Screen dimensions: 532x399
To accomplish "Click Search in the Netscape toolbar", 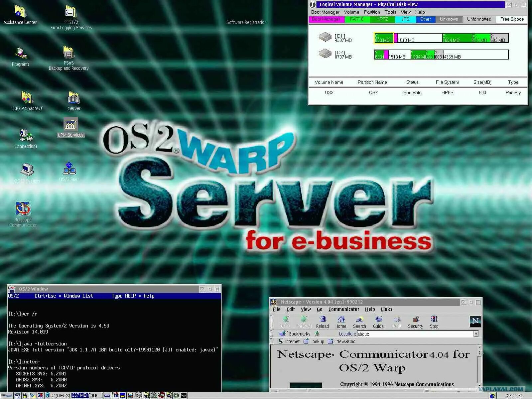I will 359,322.
